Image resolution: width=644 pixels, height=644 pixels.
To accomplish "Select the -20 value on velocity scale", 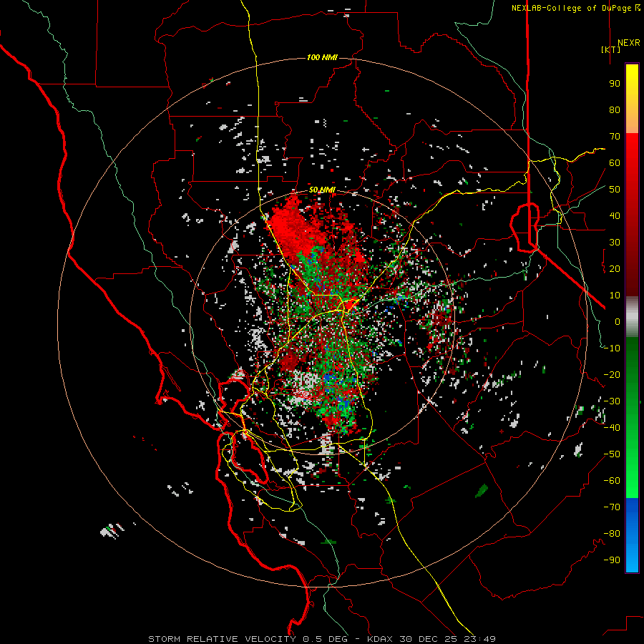I will 612,375.
